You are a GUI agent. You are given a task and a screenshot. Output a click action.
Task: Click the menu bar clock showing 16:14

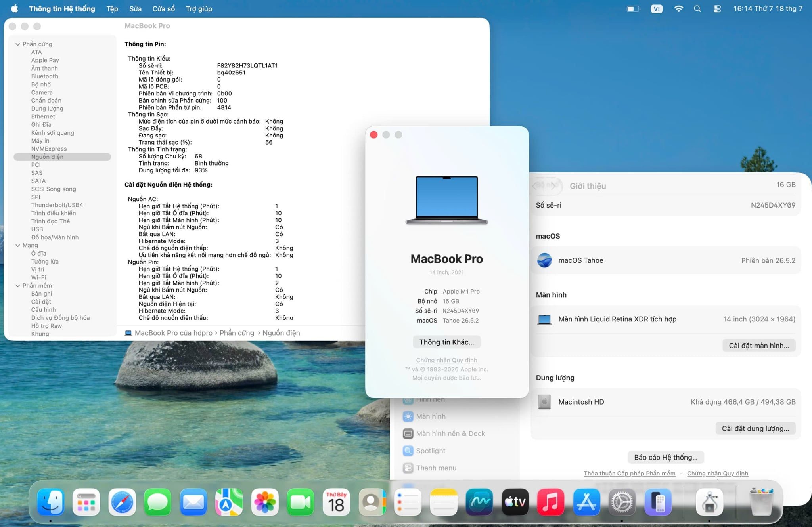click(x=768, y=9)
